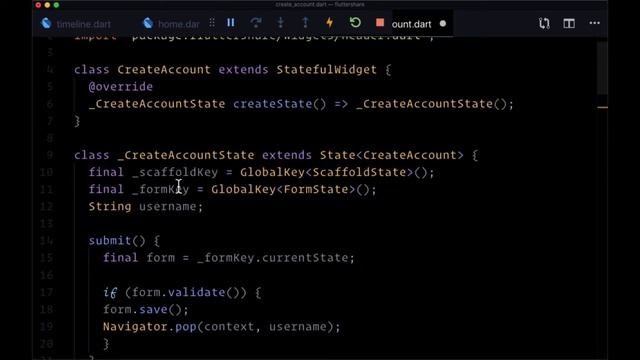Stop the debug session
The image size is (640, 360).
pyautogui.click(x=380, y=22)
